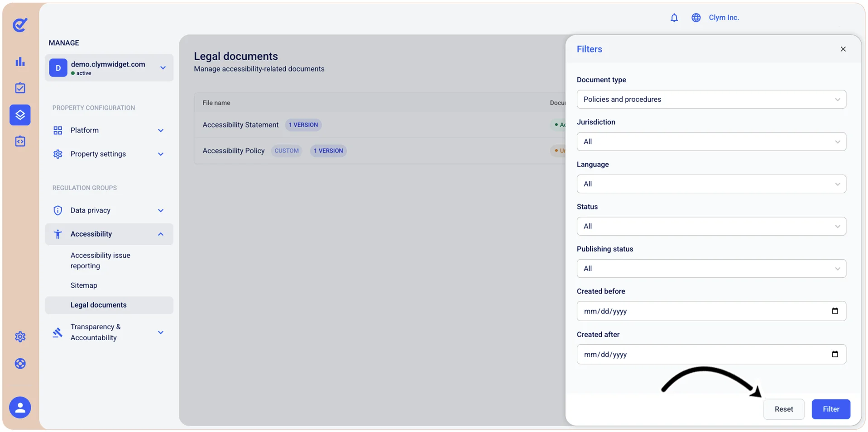
Task: Open the analytics bar chart icon
Action: tap(20, 62)
